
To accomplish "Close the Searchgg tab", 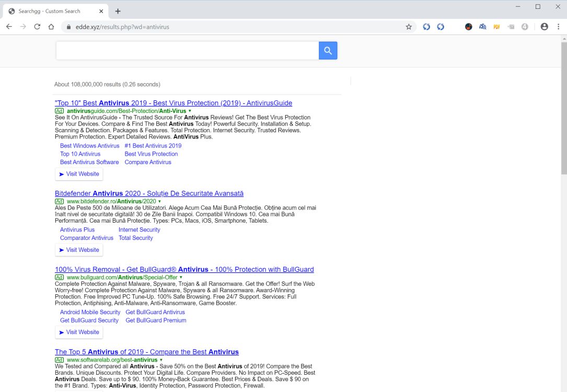I will point(101,11).
